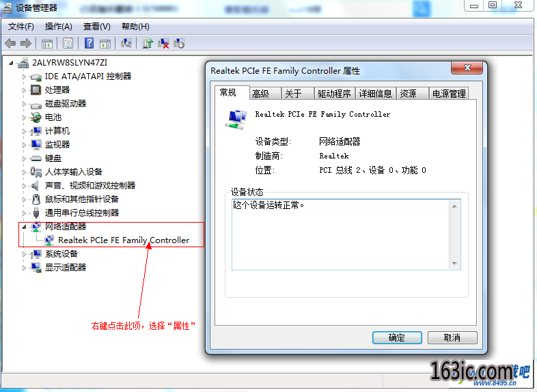Switch to the 电源管理 tab
This screenshot has height=392, width=537.
[x=449, y=94]
